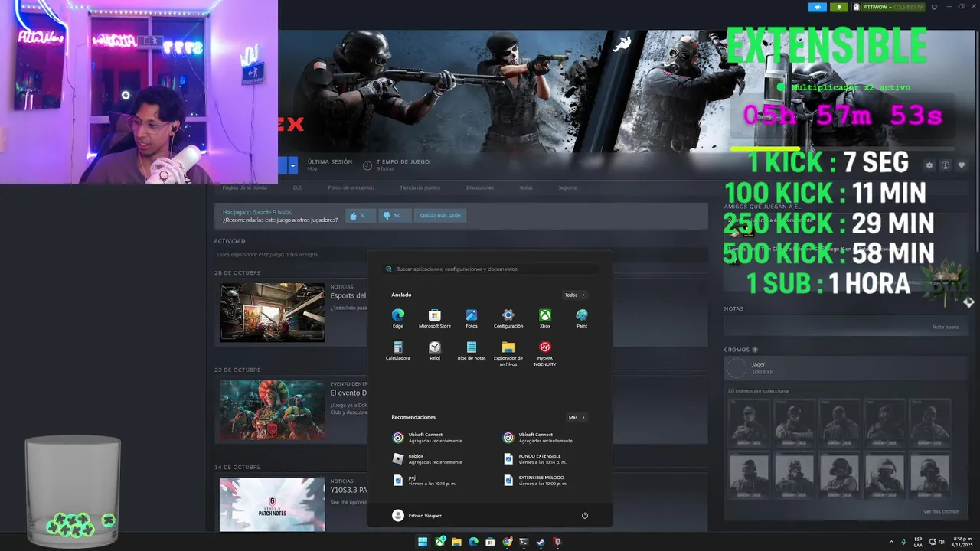Open the game info icon in Steam
980x551 pixels.
[x=946, y=165]
